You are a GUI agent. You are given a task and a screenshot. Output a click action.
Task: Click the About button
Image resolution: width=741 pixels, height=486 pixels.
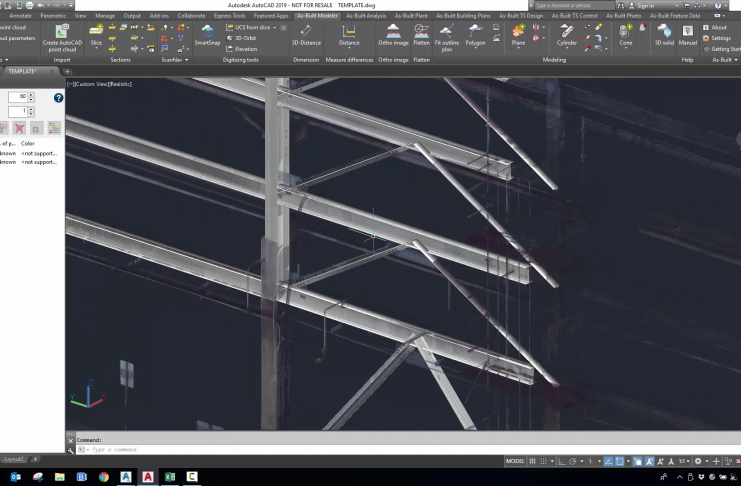[x=718, y=27]
